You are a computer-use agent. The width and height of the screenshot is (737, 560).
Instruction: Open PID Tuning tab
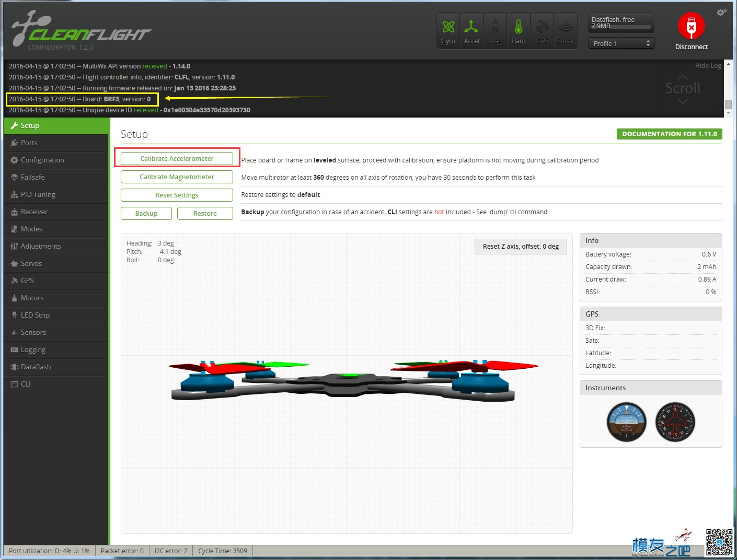[x=56, y=194]
